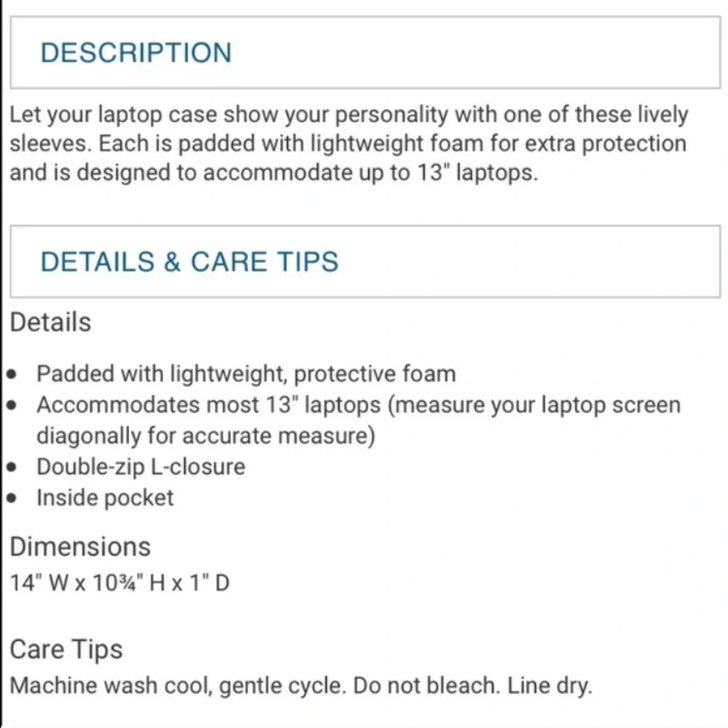This screenshot has height=728, width=728.
Task: Click the line "and is designed to accommodate"
Action: pos(273,175)
